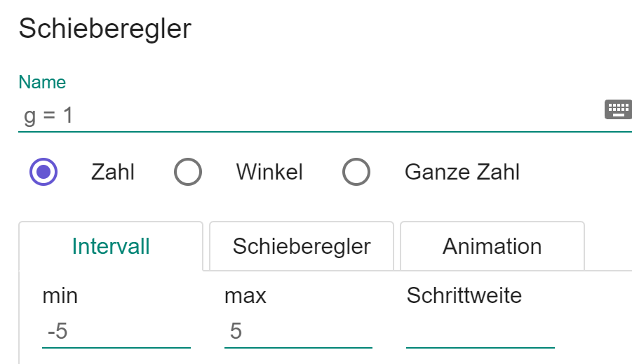
Task: Switch to the Intervall tab
Action: point(111,246)
